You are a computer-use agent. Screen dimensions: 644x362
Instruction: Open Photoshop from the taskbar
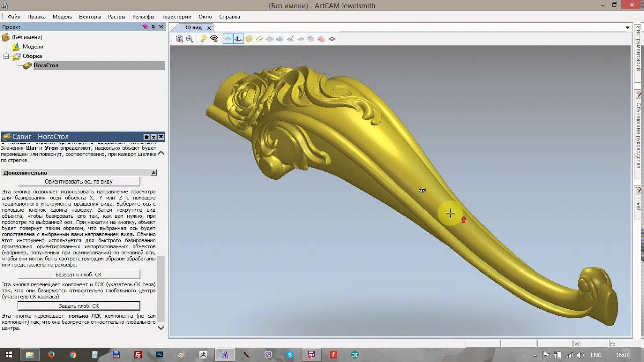160,355
